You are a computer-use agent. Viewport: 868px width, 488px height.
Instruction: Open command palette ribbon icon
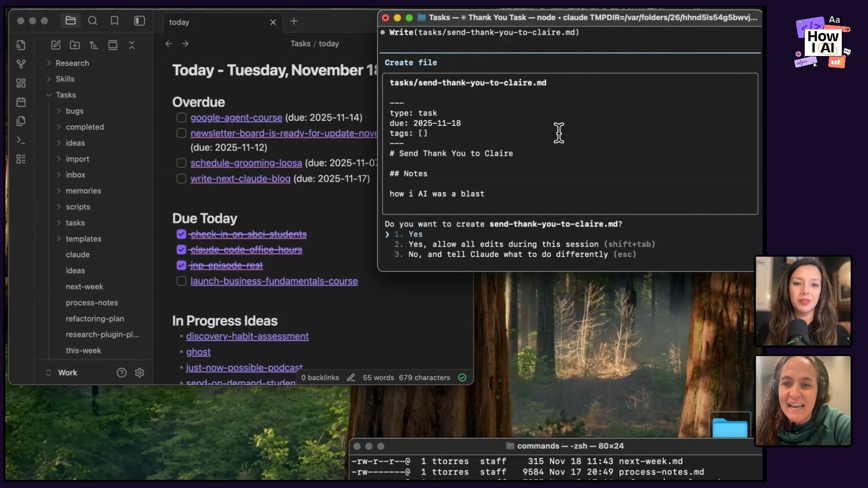(x=21, y=140)
